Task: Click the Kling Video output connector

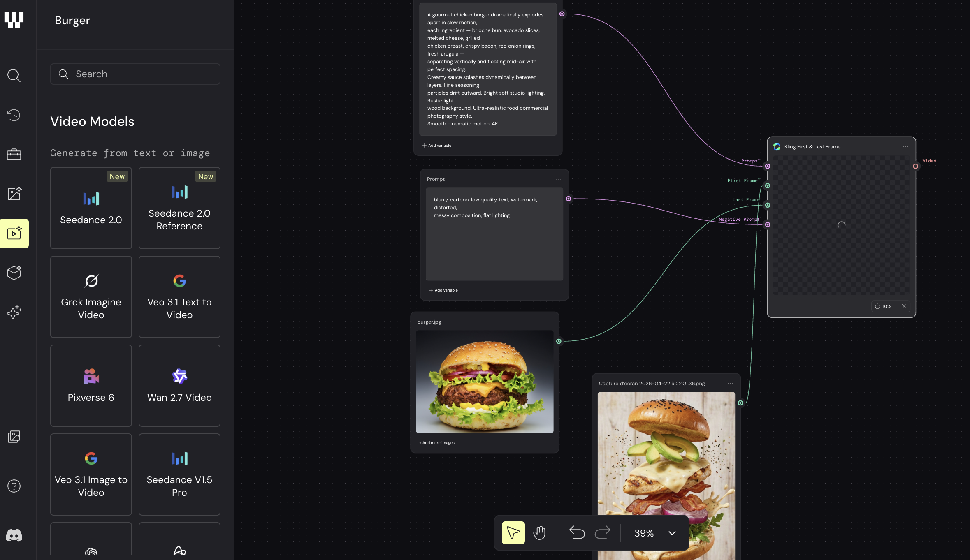Action: pos(916,167)
